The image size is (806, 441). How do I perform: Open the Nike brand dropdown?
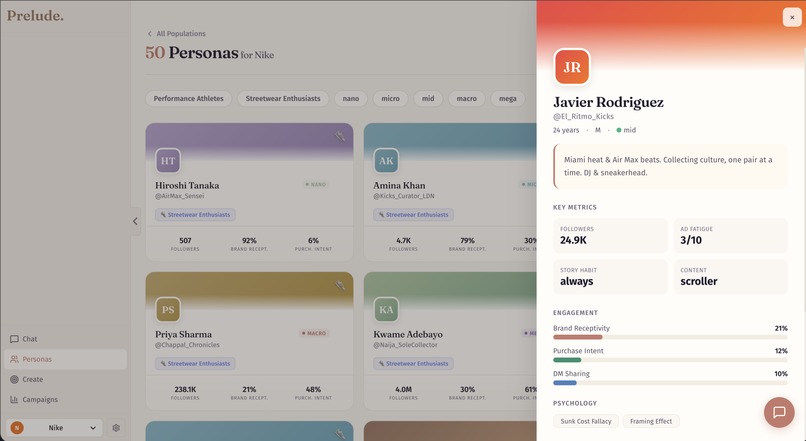pos(55,428)
